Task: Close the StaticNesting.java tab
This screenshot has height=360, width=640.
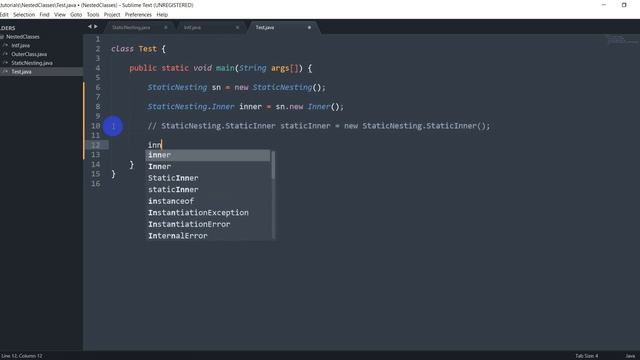Action: [x=166, y=27]
